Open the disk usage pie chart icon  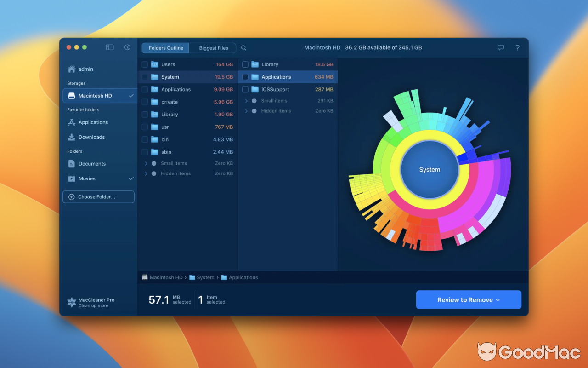(127, 47)
